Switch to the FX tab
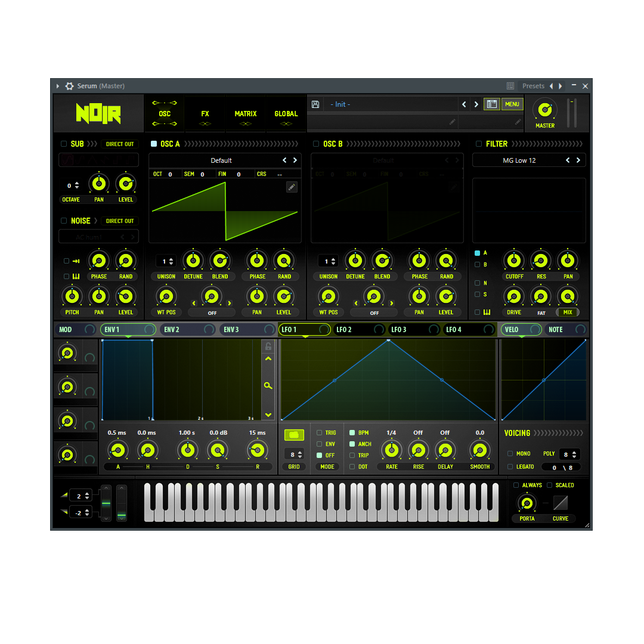Image resolution: width=644 pixels, height=644 pixels. pyautogui.click(x=205, y=113)
